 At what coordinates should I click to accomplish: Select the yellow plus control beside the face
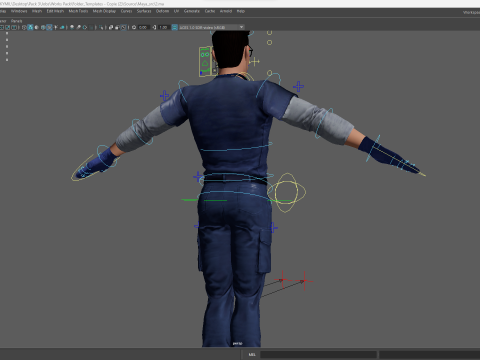[x=255, y=62]
